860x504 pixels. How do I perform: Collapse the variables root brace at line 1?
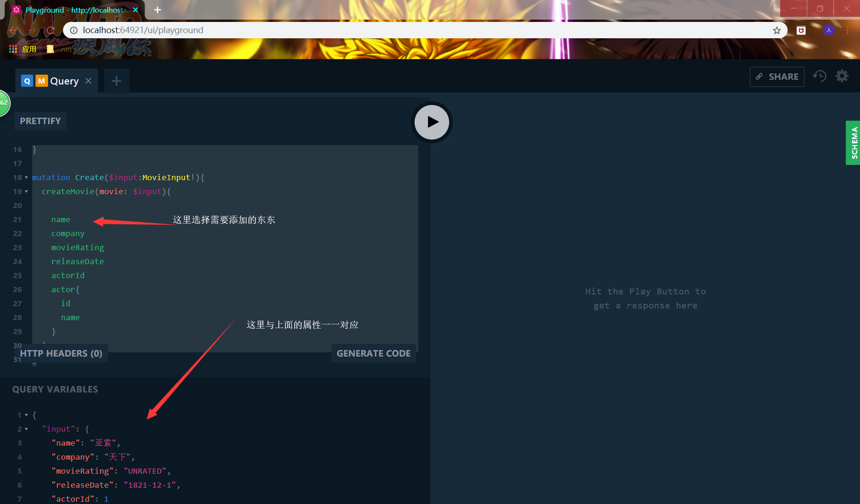pos(26,415)
